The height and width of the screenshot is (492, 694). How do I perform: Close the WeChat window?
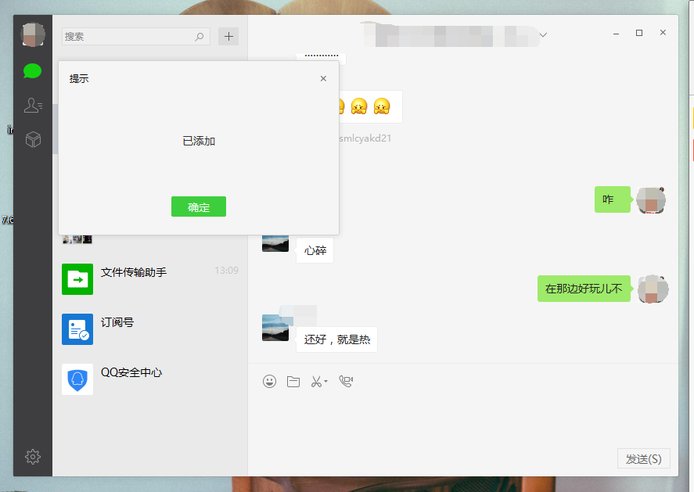point(663,32)
